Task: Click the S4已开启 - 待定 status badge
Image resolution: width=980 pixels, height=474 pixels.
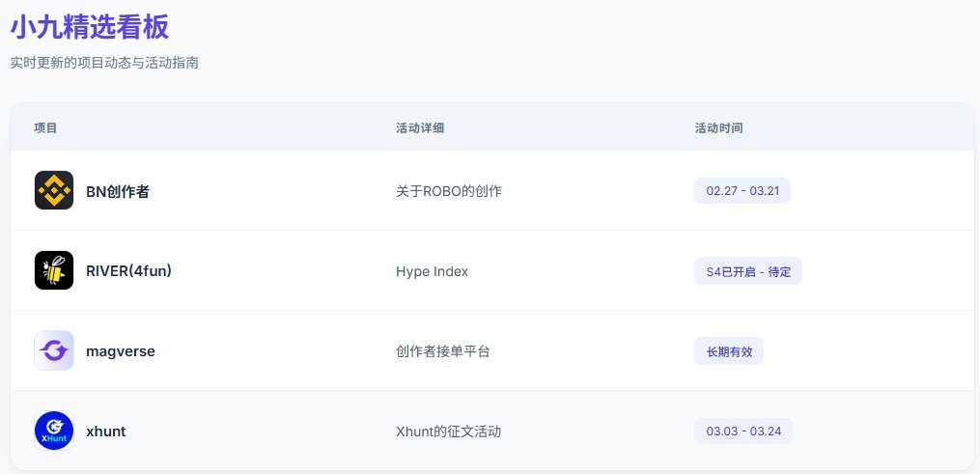Action: tap(747, 271)
